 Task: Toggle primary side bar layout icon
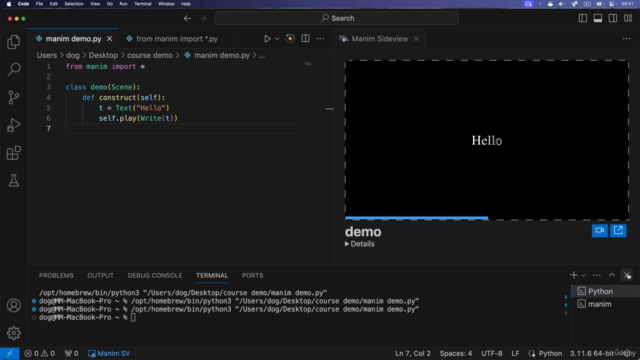(583, 18)
